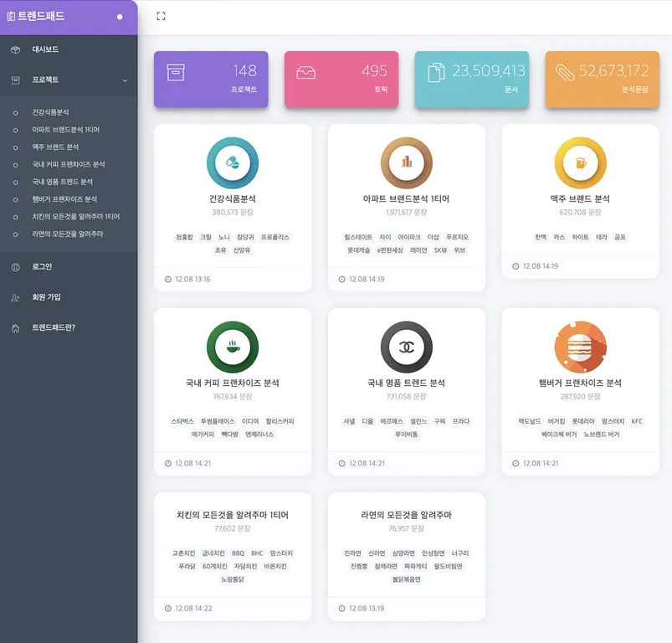Open 치킨의 모든것을 알려주마 1티어 card title
This screenshot has width=672, height=643.
pos(233,515)
